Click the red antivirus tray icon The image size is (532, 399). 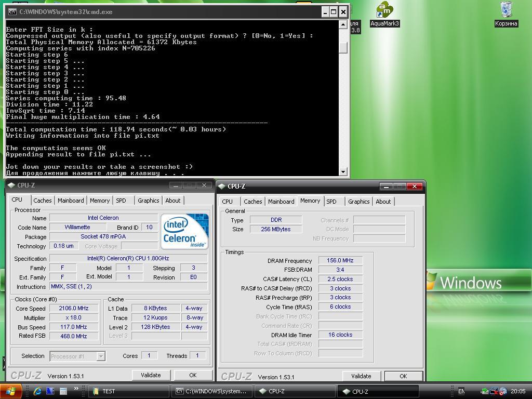(x=503, y=391)
